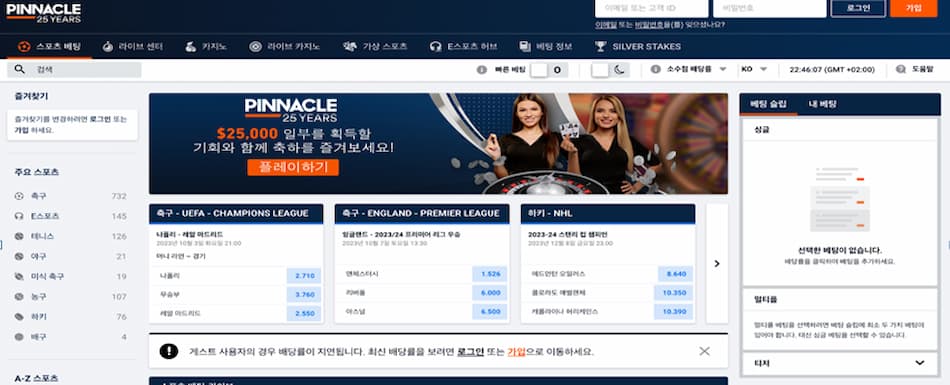Click the 축구 soccer icon in sidebar
Screen dimensions: 950x385
[x=19, y=196]
